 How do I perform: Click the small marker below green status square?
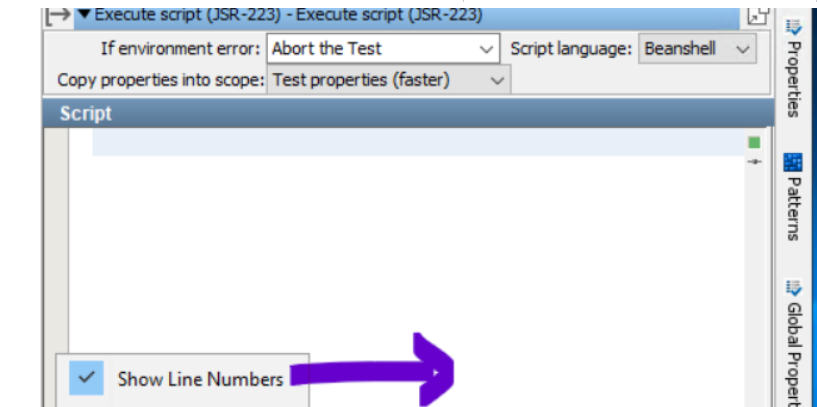[x=754, y=162]
